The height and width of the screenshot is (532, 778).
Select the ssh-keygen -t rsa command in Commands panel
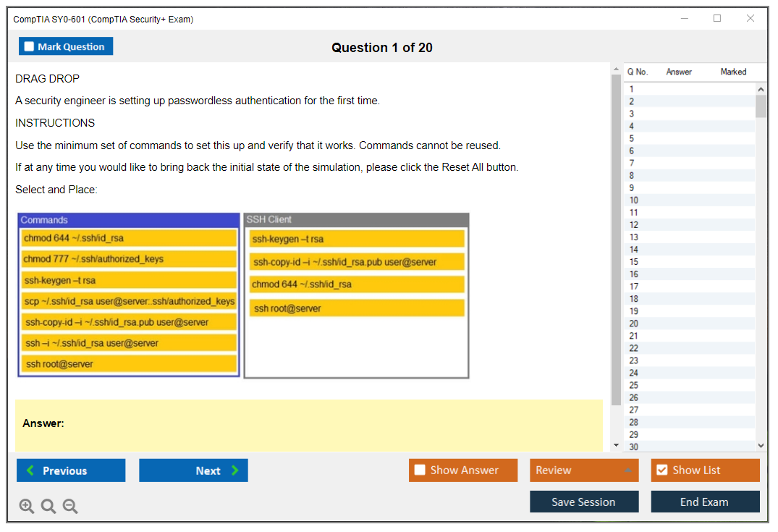tap(129, 280)
